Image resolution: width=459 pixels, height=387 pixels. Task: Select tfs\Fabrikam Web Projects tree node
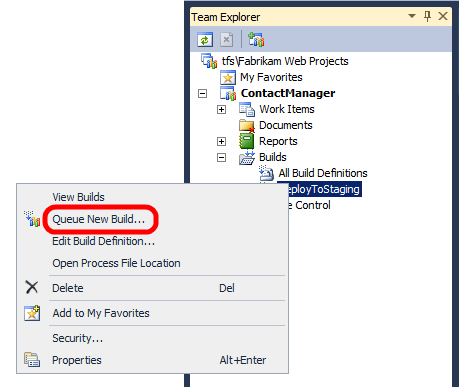tap(285, 61)
